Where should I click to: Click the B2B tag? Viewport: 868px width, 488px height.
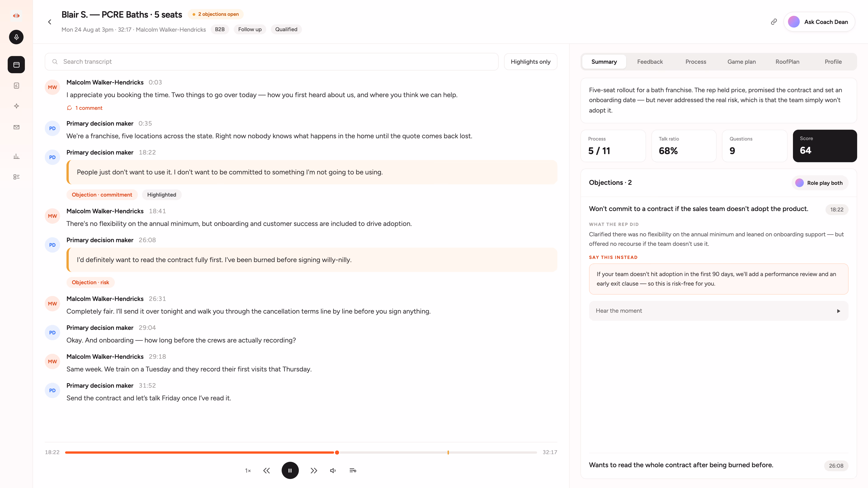220,29
